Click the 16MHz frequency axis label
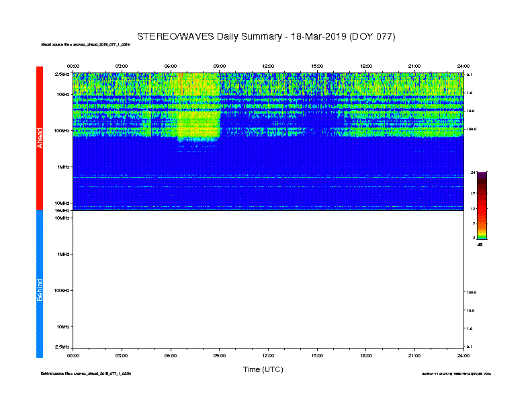532x411 pixels. (x=62, y=210)
